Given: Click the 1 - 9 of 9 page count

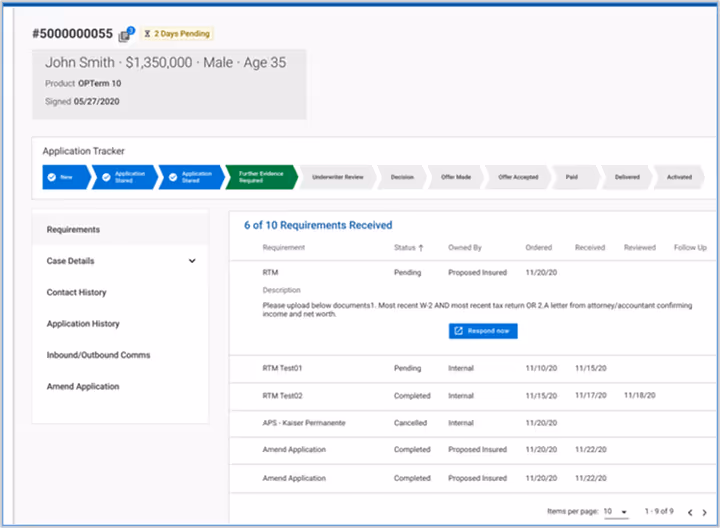Looking at the screenshot, I should [x=659, y=511].
